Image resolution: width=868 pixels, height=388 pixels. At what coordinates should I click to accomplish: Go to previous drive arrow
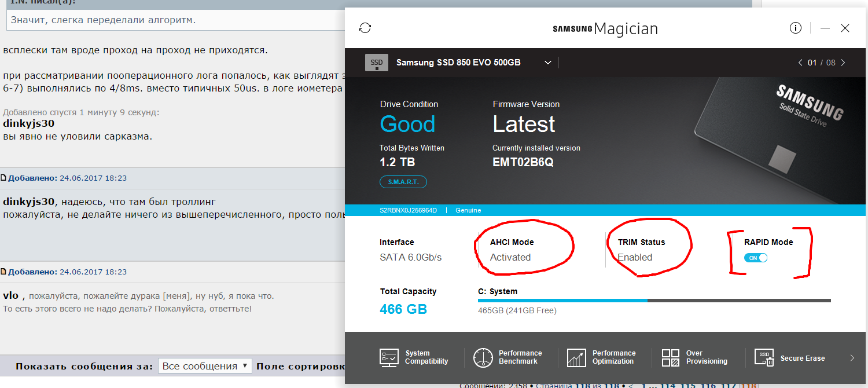(800, 63)
